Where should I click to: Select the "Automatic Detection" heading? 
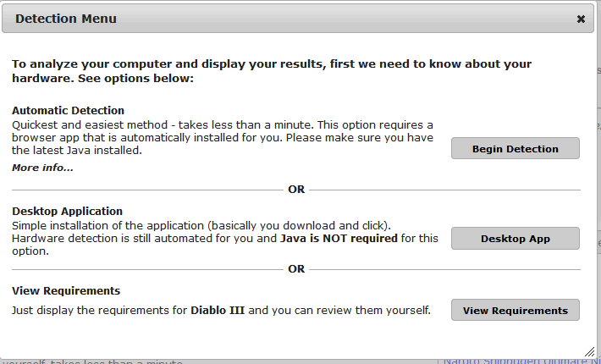pos(68,110)
